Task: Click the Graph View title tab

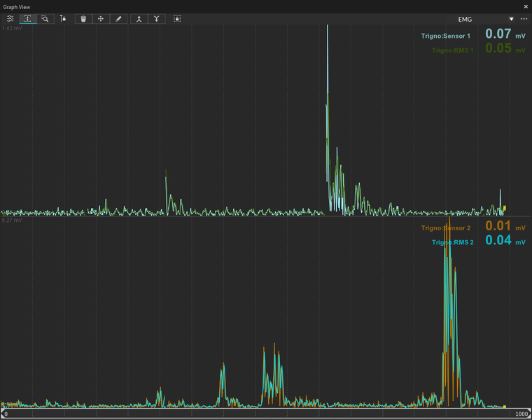Action: click(17, 6)
